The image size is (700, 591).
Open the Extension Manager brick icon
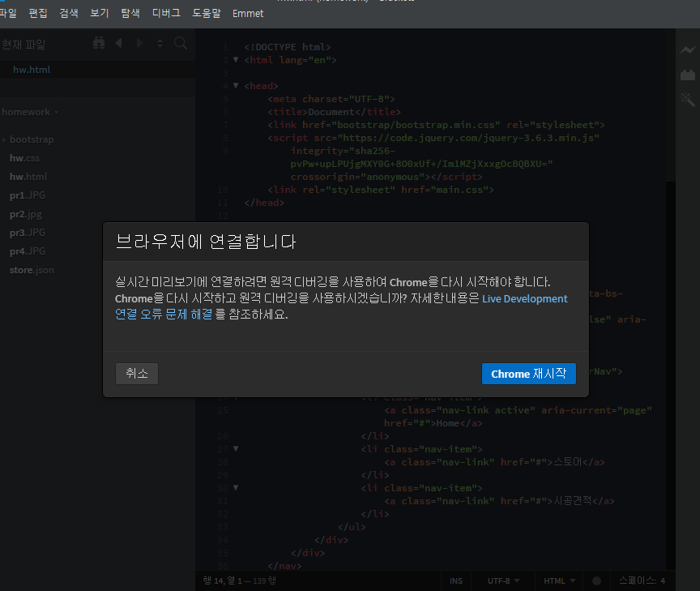coord(688,75)
